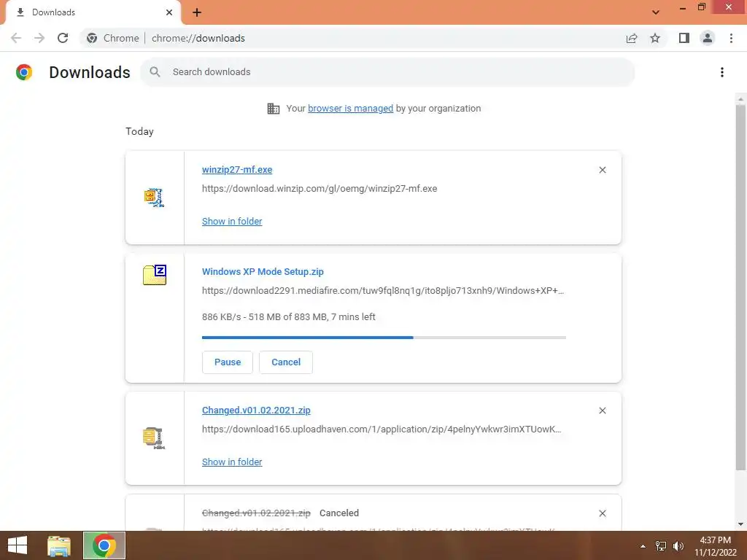
Task: Bookmark this page with the star icon
Action: point(655,38)
